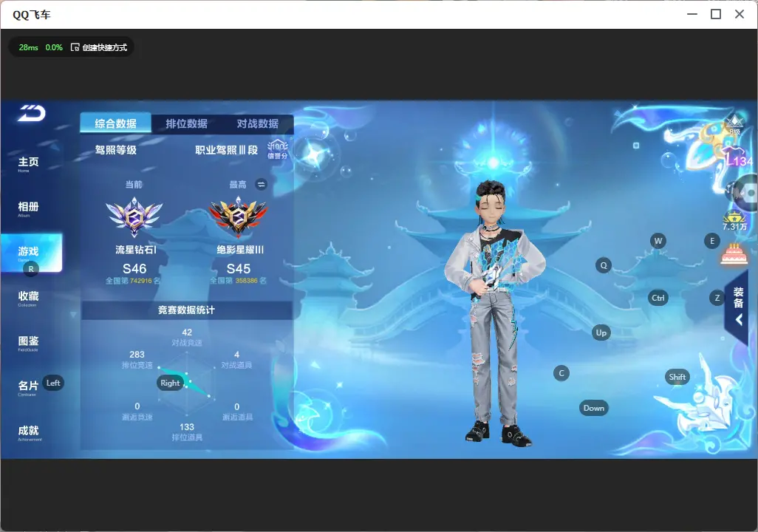Click the 133 排位道具 stat
Screen dimensions: 758x532
click(x=187, y=432)
